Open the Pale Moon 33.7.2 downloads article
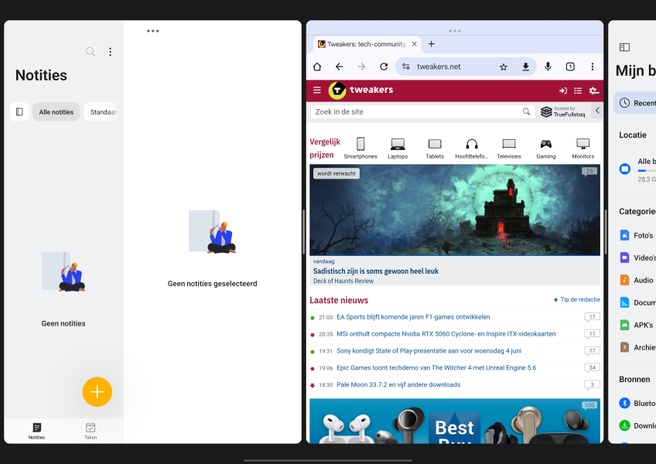The image size is (656, 464). (x=398, y=385)
